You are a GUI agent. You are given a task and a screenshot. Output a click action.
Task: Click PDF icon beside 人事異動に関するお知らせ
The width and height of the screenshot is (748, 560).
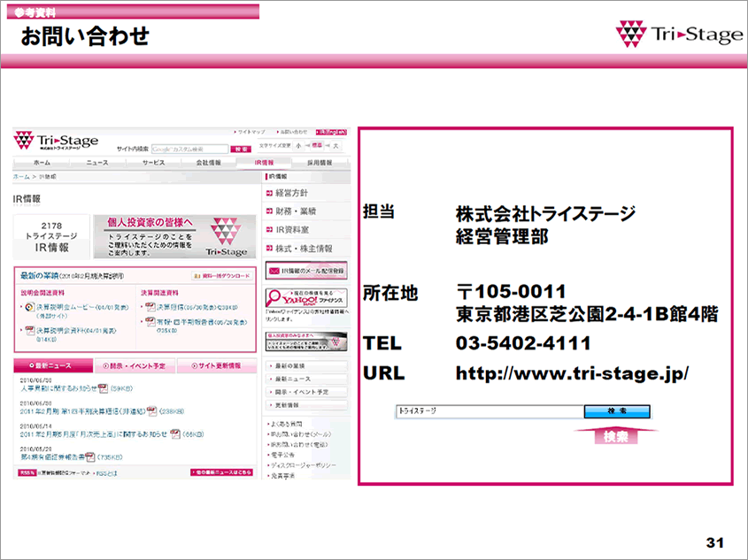103,388
